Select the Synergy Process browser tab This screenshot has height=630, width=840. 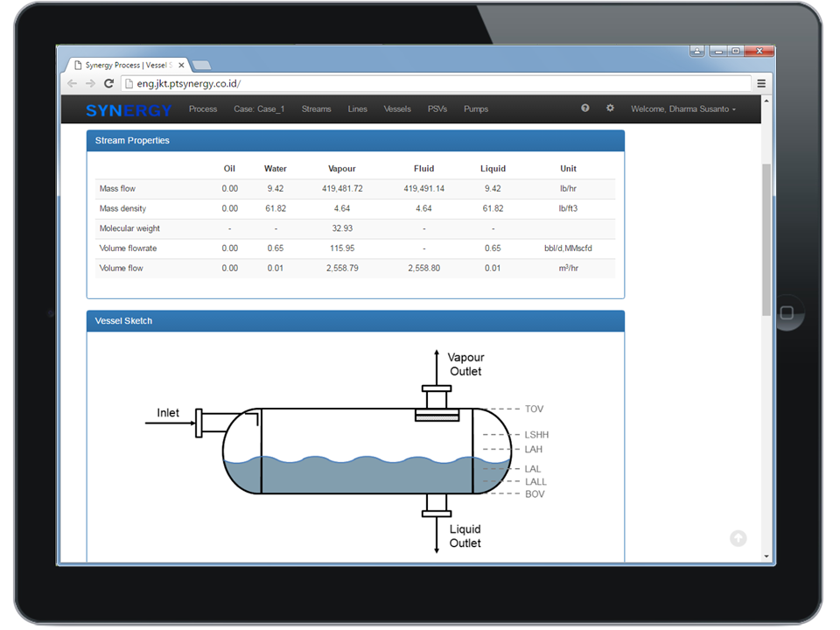click(x=125, y=66)
